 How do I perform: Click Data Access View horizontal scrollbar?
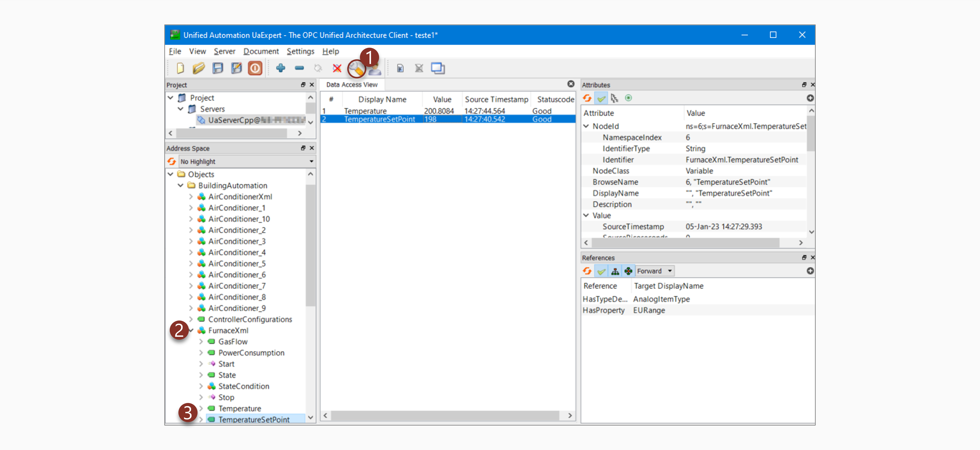pyautogui.click(x=445, y=415)
